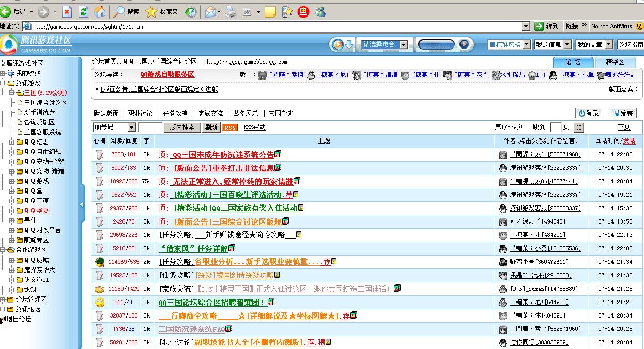
Task: Expand the QQ幻想 folder in the tree
Action: tap(11, 142)
